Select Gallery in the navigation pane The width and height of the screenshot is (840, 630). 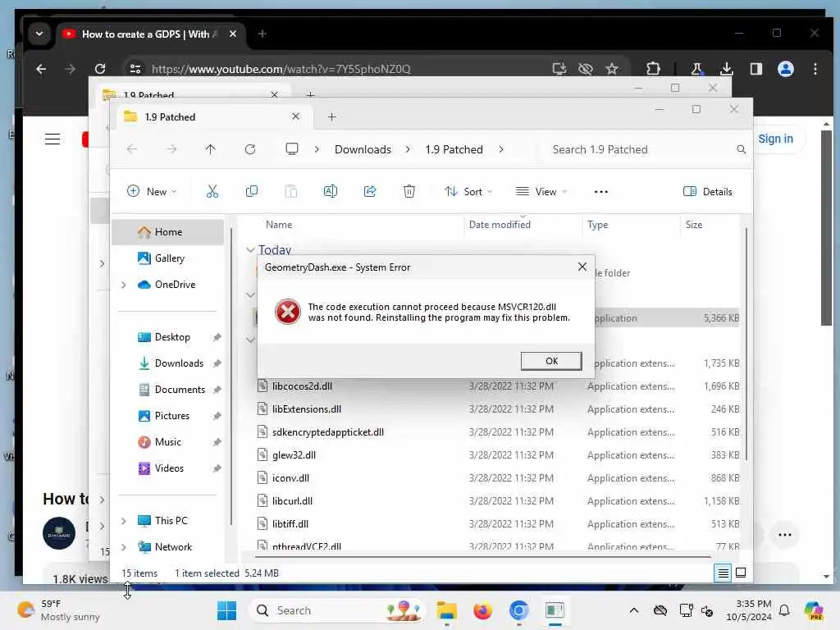(x=167, y=258)
